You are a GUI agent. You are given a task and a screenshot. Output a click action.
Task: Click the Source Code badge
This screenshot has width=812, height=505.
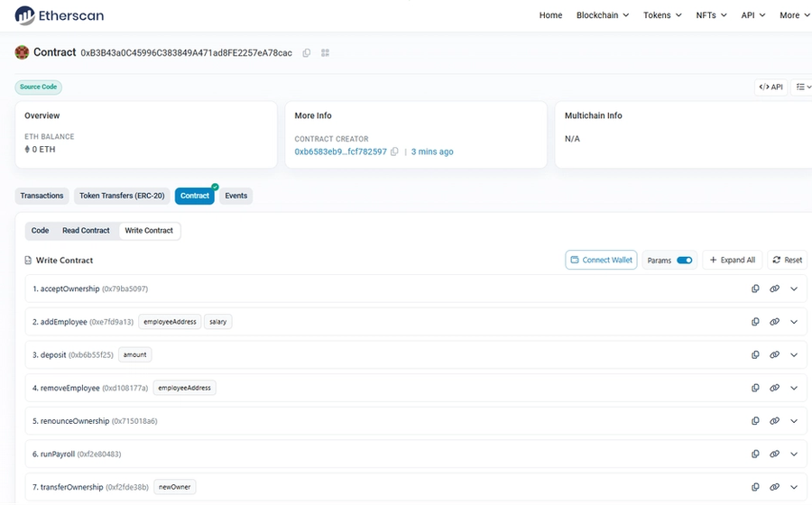point(38,87)
